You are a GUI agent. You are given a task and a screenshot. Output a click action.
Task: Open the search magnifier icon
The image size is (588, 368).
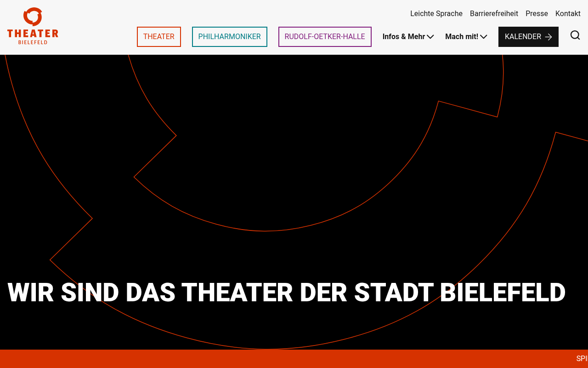575,35
